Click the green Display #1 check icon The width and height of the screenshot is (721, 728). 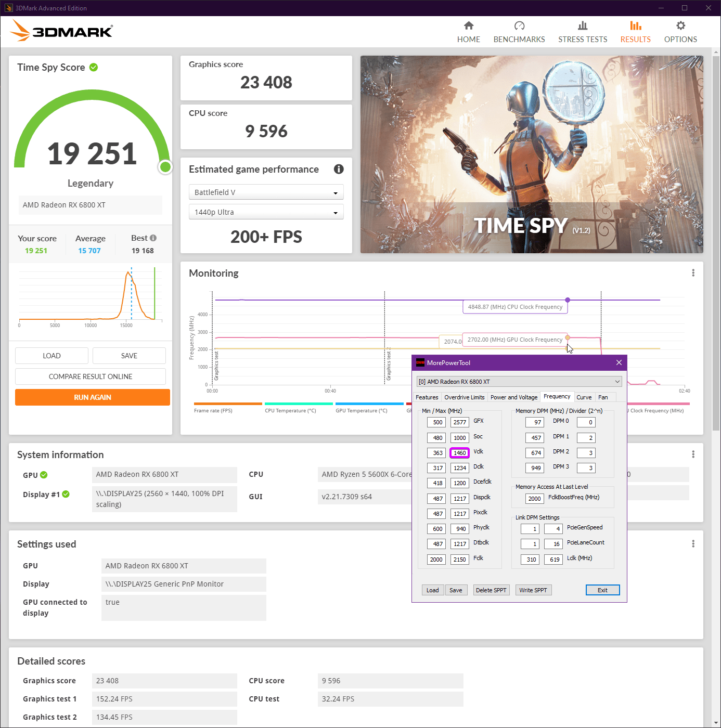[x=66, y=494]
